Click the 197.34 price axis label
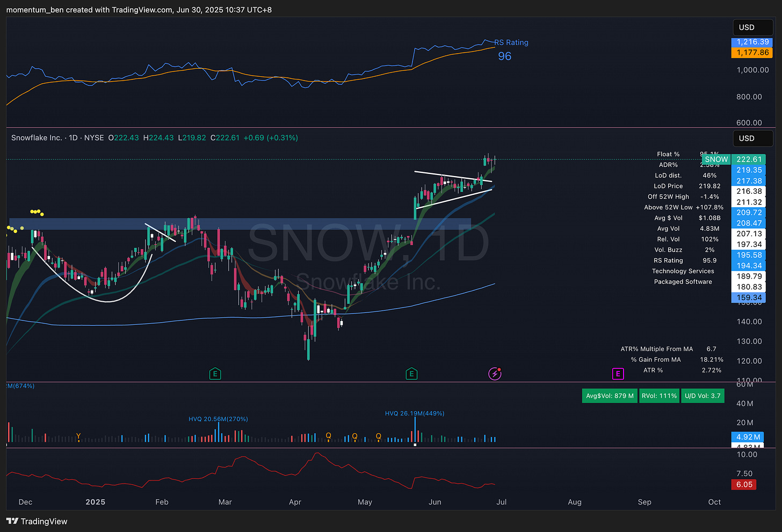This screenshot has width=782, height=532. pos(749,244)
